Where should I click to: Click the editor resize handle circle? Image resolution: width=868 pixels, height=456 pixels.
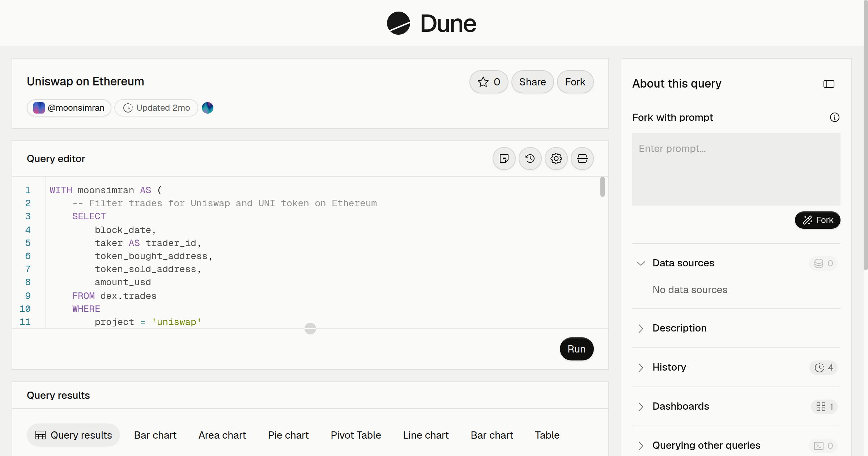point(310,329)
